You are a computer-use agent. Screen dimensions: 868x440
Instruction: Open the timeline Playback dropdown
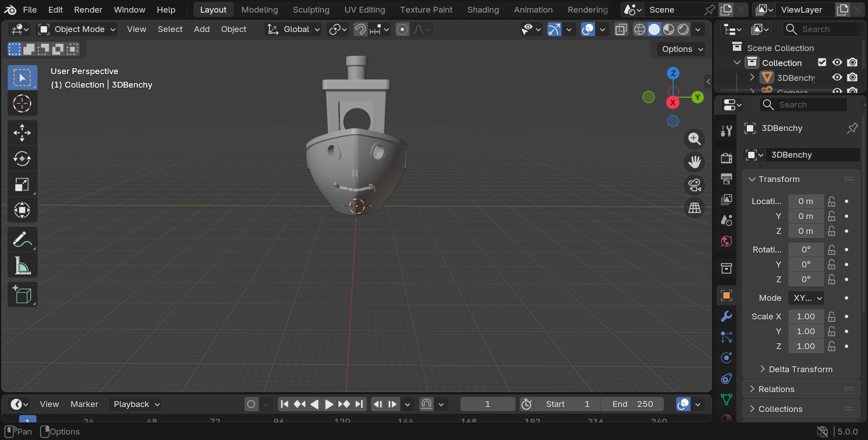point(135,404)
